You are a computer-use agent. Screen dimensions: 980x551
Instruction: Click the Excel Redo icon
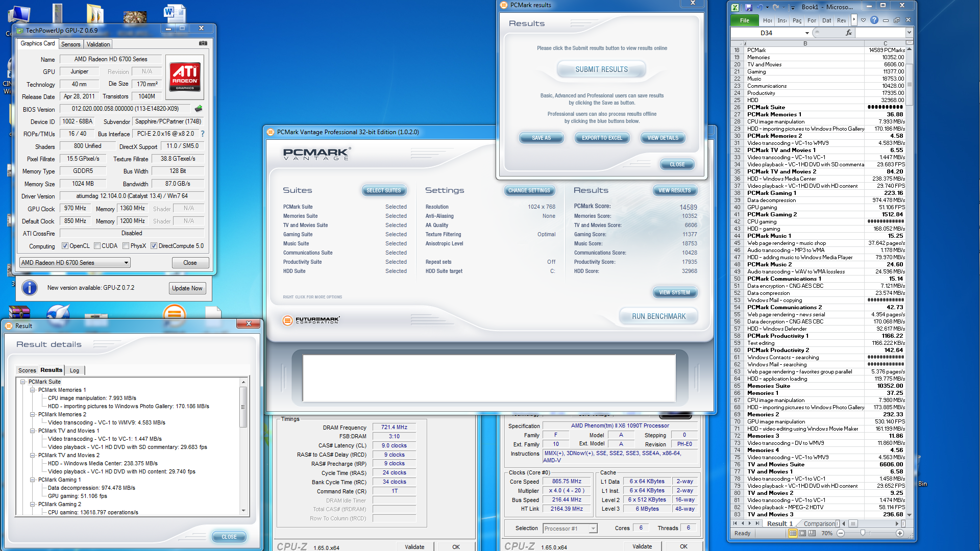pyautogui.click(x=776, y=7)
